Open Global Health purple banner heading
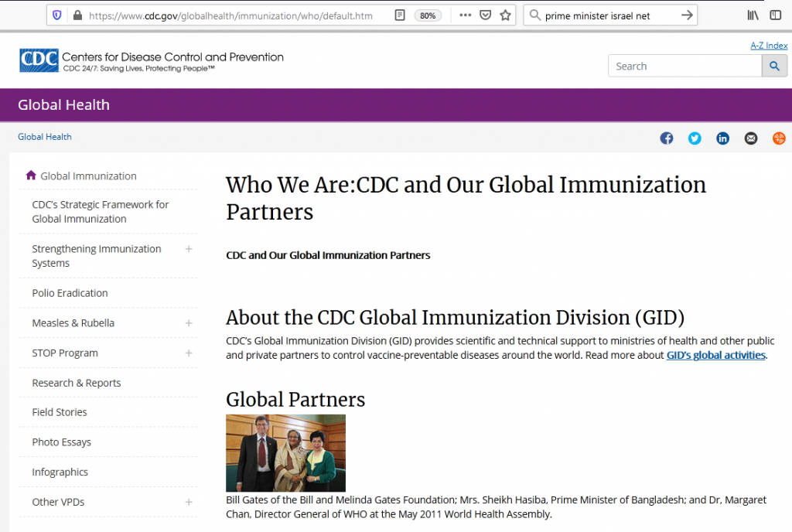The height and width of the screenshot is (532, 792). 63,105
